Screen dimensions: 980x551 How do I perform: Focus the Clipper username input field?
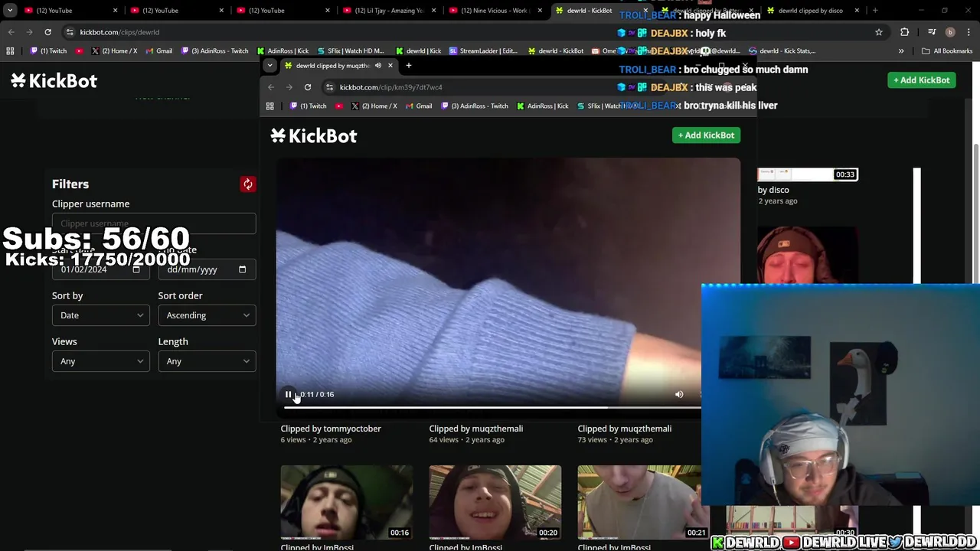click(x=154, y=223)
